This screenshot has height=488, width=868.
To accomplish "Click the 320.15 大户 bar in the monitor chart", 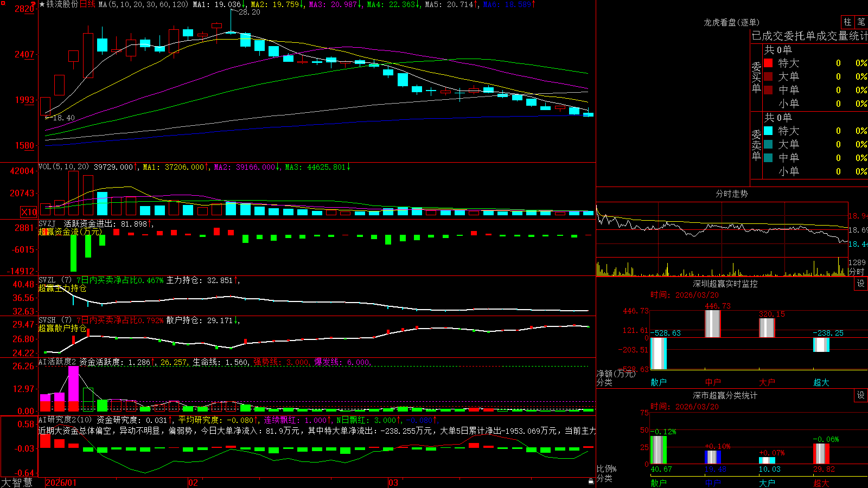I will pyautogui.click(x=767, y=328).
